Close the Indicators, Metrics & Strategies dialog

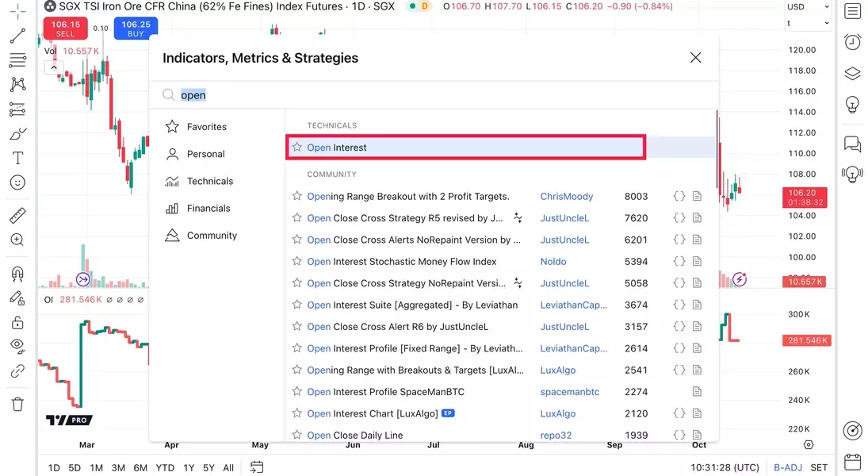(x=696, y=58)
